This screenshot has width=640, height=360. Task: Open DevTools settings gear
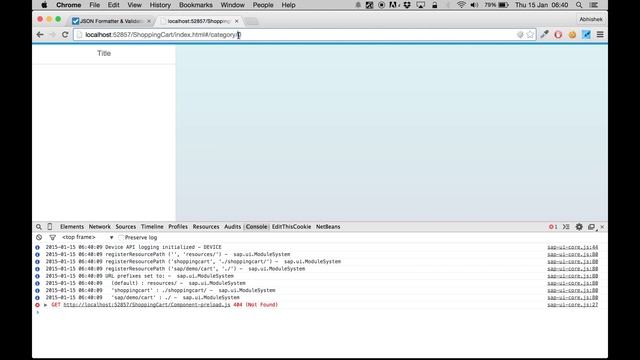point(579,227)
